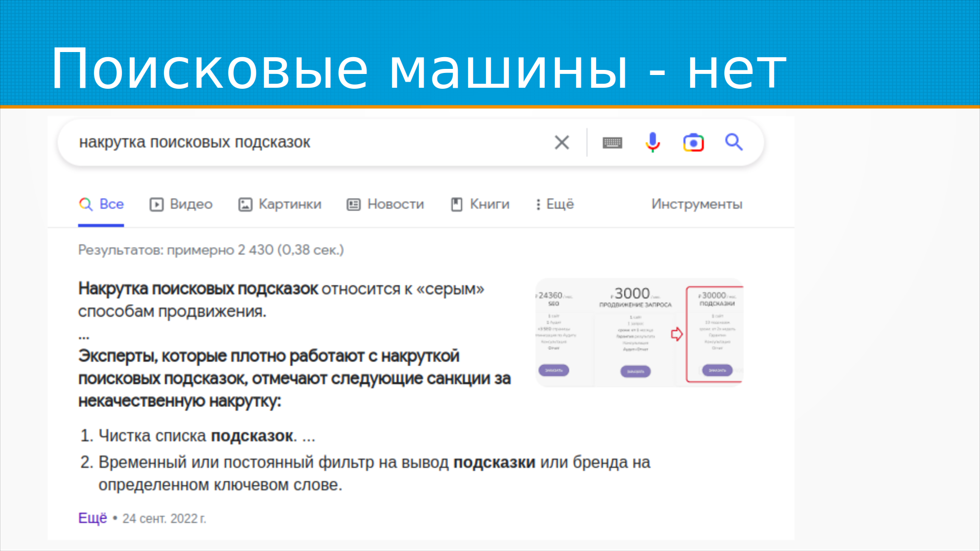Click the book icon beside Книги
This screenshot has width=980, height=551.
(x=456, y=205)
